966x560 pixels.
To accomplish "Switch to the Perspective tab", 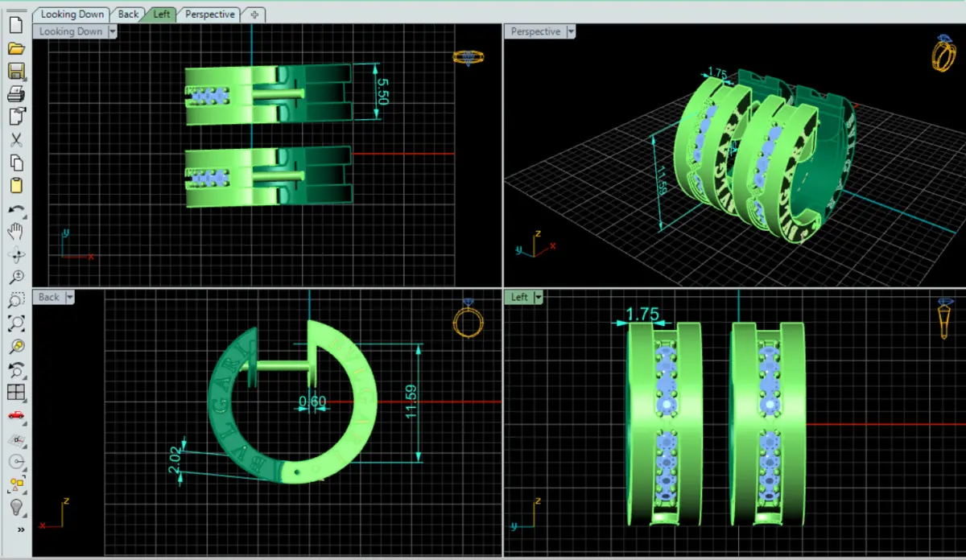I will pos(209,14).
